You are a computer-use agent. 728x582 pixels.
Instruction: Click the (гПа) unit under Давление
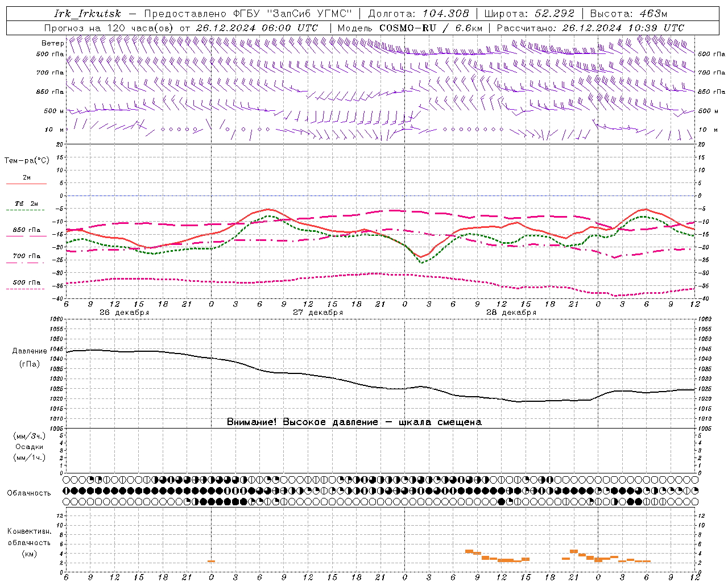(x=30, y=364)
